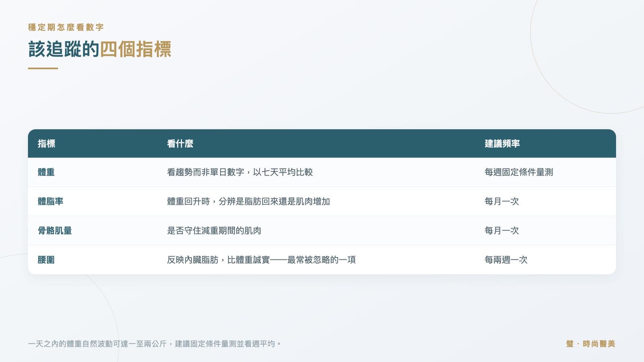Click the 指標 column header
This screenshot has height=362, width=644.
pos(46,144)
